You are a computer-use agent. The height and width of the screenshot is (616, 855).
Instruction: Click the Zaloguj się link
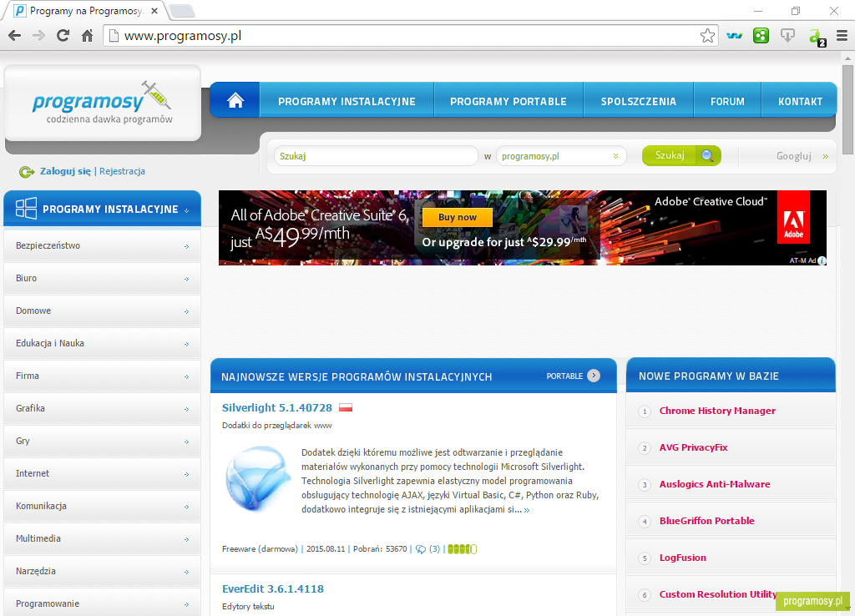point(65,171)
